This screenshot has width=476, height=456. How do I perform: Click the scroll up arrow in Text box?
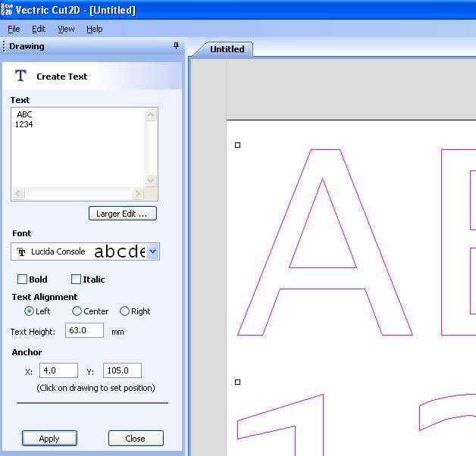150,115
